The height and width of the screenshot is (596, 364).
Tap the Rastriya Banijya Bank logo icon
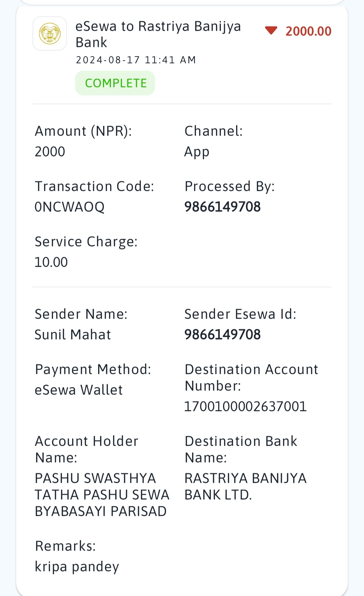[50, 33]
